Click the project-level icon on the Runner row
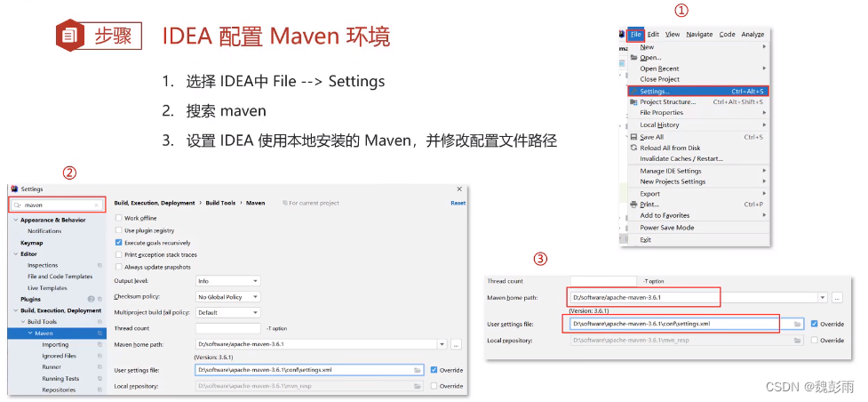 pyautogui.click(x=100, y=367)
